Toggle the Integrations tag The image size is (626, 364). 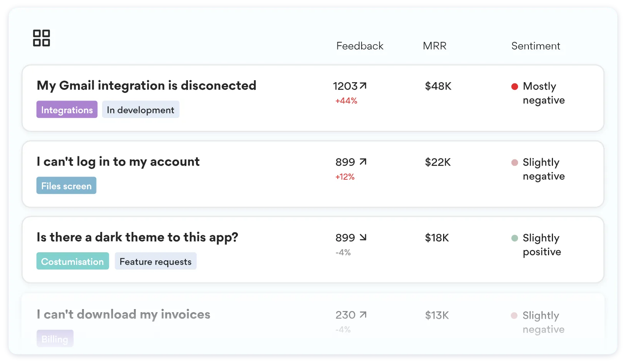tap(66, 109)
